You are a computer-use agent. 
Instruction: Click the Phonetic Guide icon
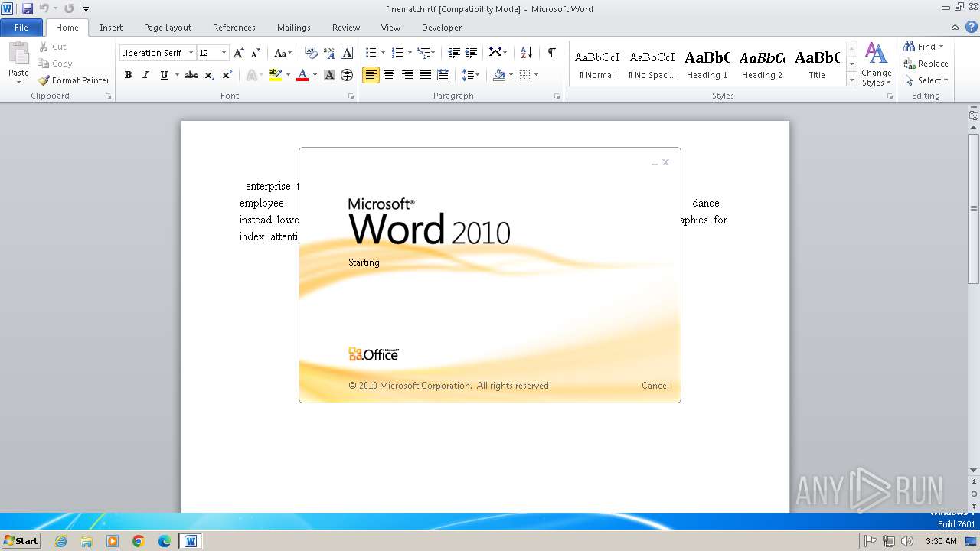329,53
